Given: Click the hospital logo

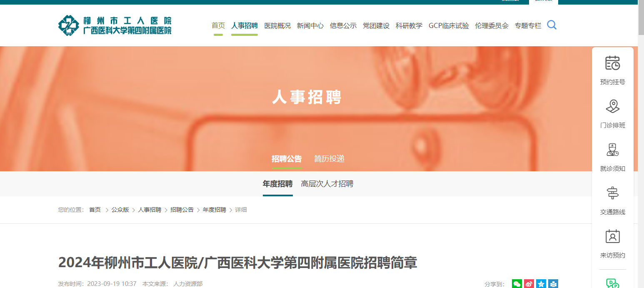Looking at the screenshot, I should pos(115,25).
